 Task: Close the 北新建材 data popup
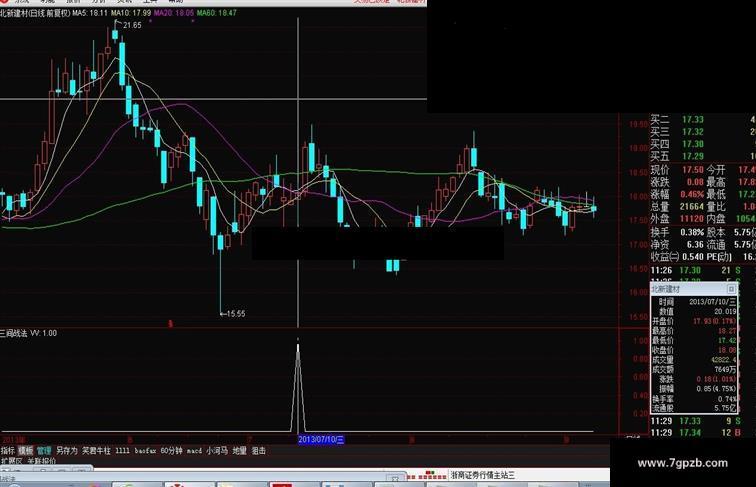[x=731, y=289]
